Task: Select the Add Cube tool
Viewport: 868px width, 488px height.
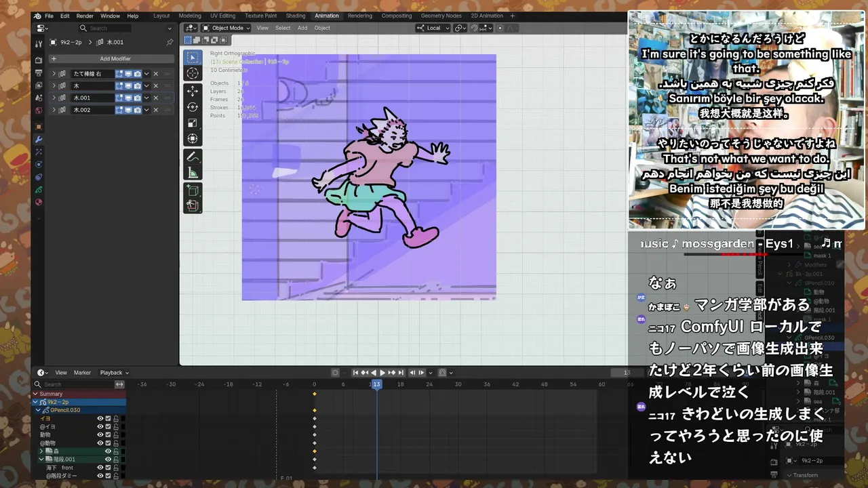Action: pos(193,190)
